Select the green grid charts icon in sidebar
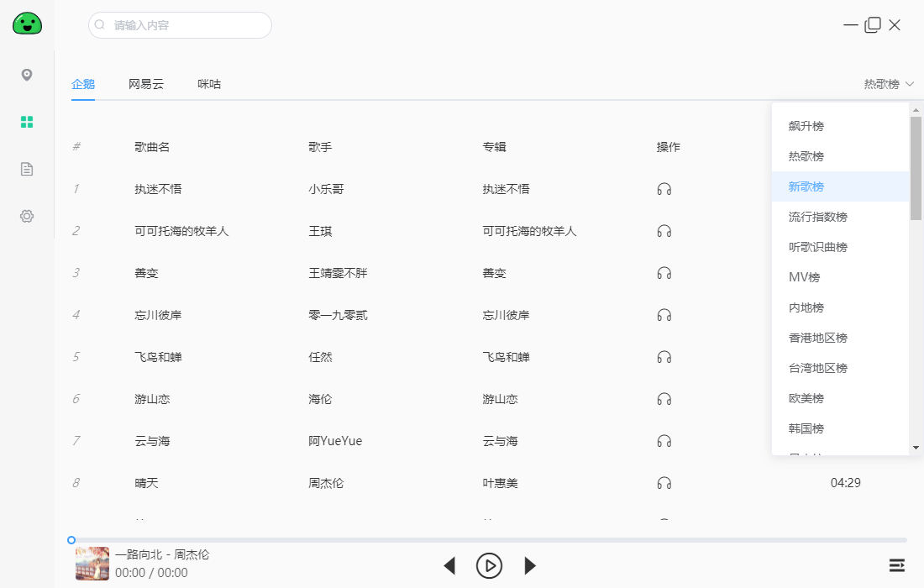 27,122
